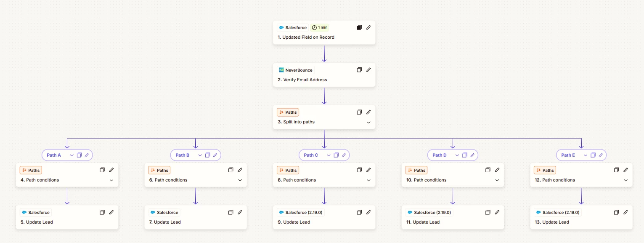Click the Salesforce (2.19.0) badge on step 13

(x=558, y=213)
